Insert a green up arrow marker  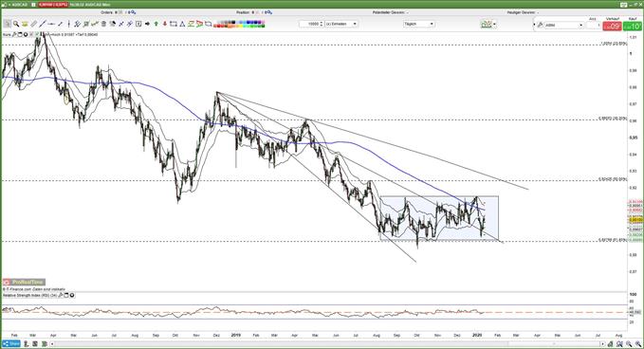pos(156,24)
